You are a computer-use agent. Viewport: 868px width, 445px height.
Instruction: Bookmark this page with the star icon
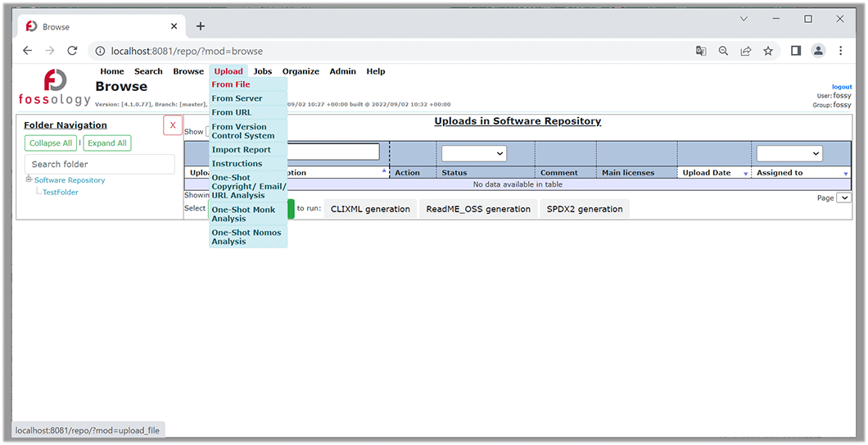coord(768,51)
